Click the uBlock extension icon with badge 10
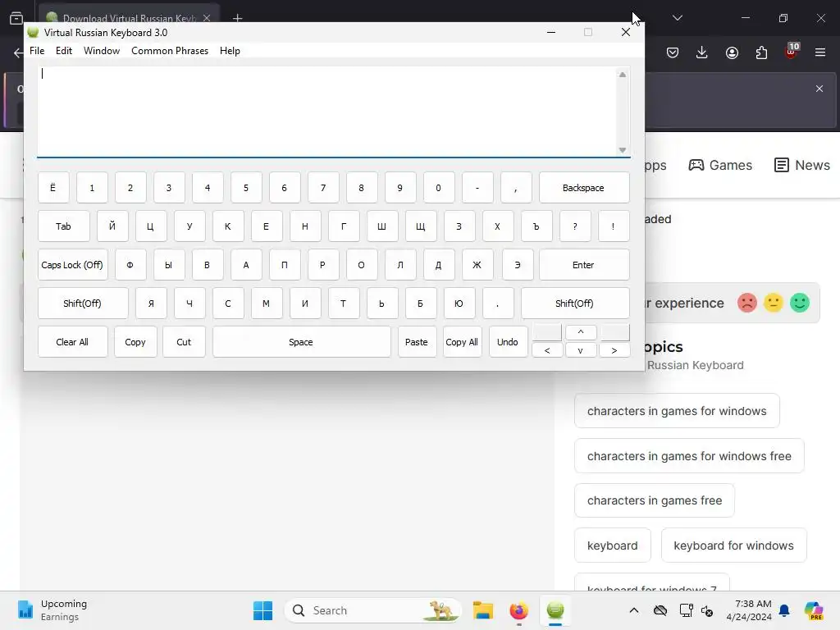The height and width of the screenshot is (630, 840). (x=792, y=51)
